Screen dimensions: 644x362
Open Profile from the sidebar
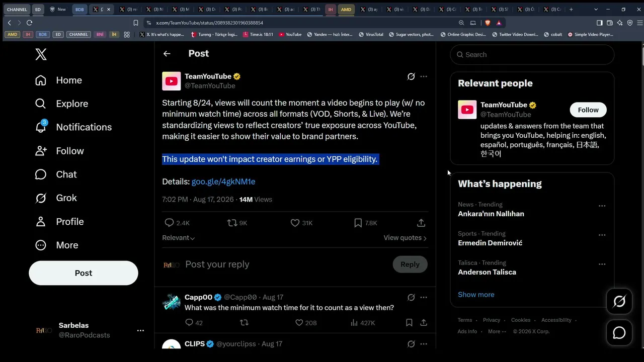59,222
